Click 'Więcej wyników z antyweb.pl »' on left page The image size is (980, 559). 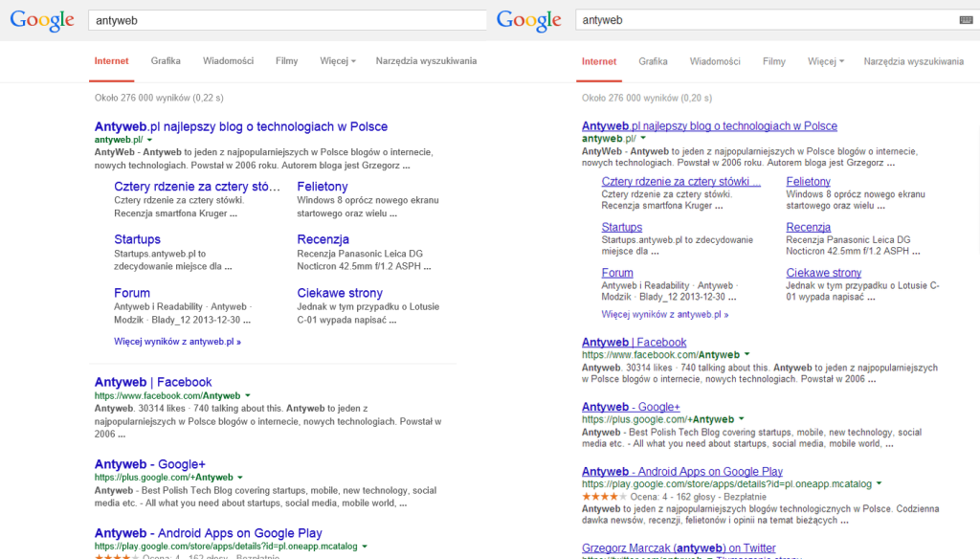pyautogui.click(x=177, y=342)
